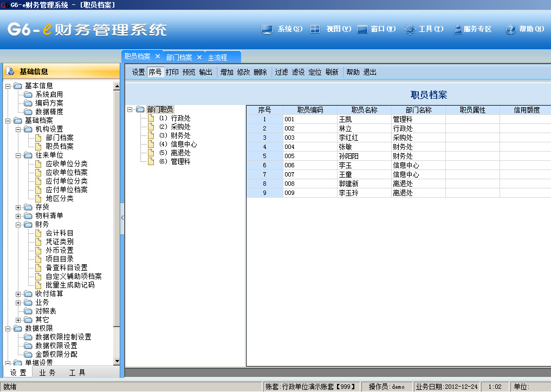Collapse the 部门职员 root node
Viewport: 551px width, 392px height.
pyautogui.click(x=130, y=109)
